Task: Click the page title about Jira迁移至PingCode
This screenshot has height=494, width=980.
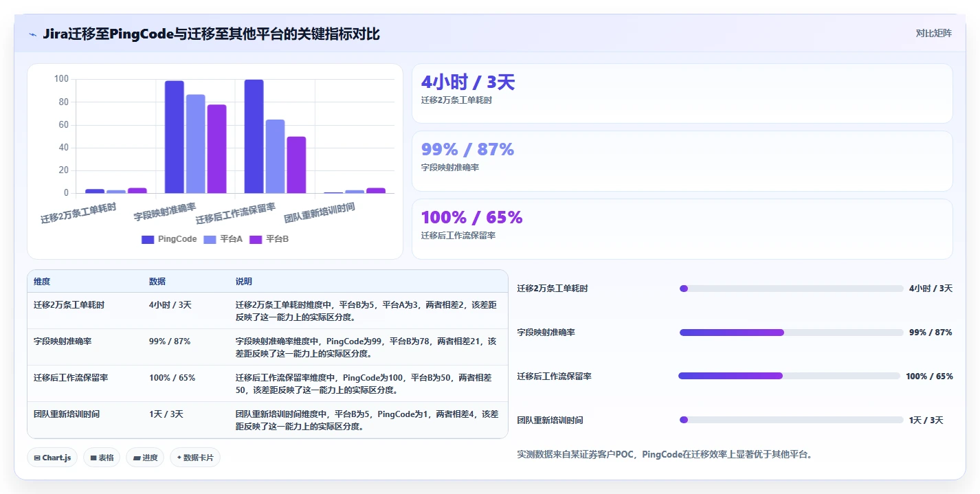Action: (211, 34)
